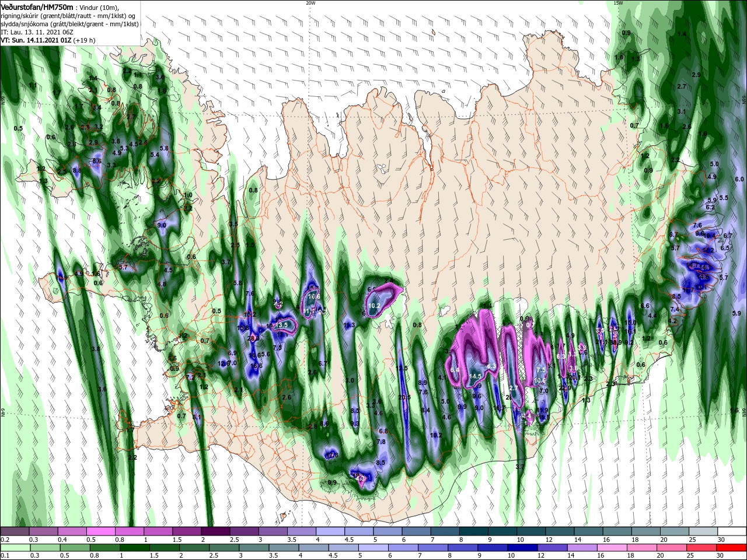
Task: Pick the mauve 0.2 swatch in top legend row
Action: point(14,531)
